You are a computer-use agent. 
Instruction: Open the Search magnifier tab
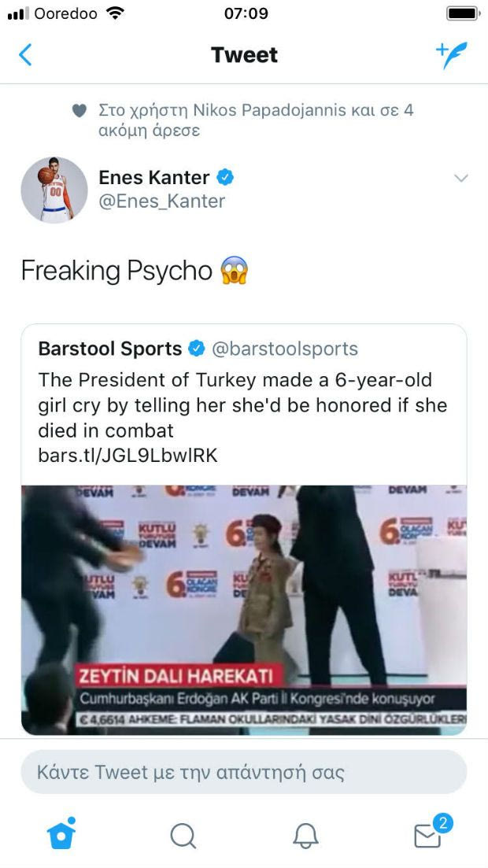183,835
